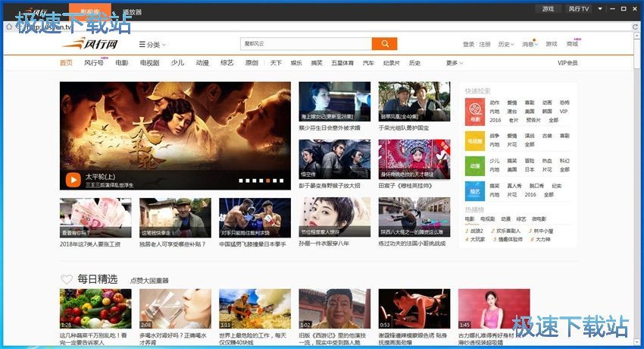644x349 pixels.
Task: Select the first carousel indicator dot
Action: (241, 181)
